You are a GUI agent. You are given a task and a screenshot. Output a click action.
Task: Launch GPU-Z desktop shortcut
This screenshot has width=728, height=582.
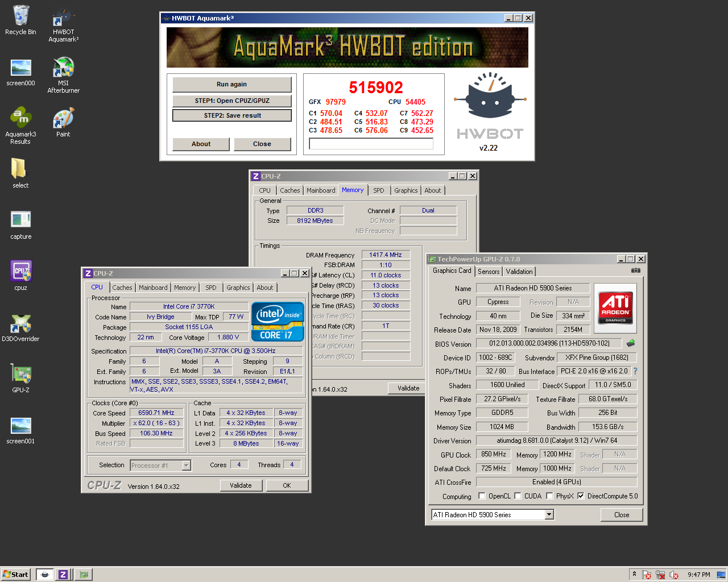coord(20,379)
